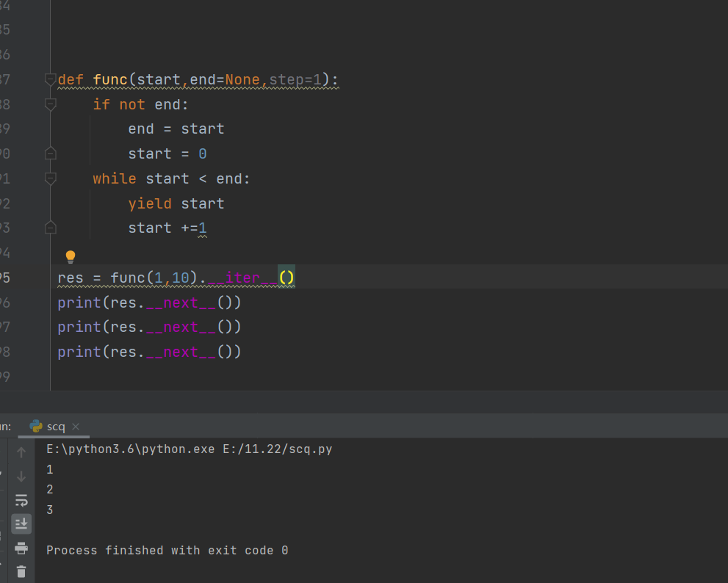Click fold end marker beside 'start = 0'
Screen dimensions: 728x583
click(50, 153)
